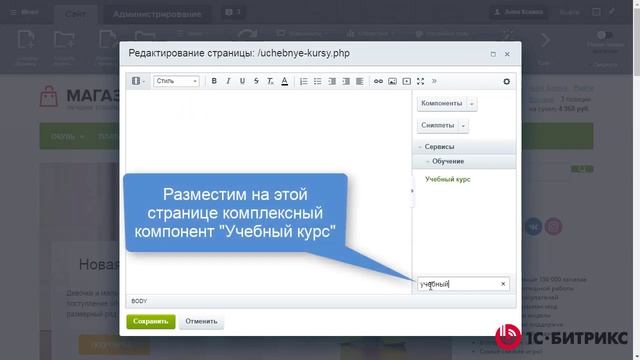
Task: Expand the edit dialog to full size
Action: click(493, 54)
